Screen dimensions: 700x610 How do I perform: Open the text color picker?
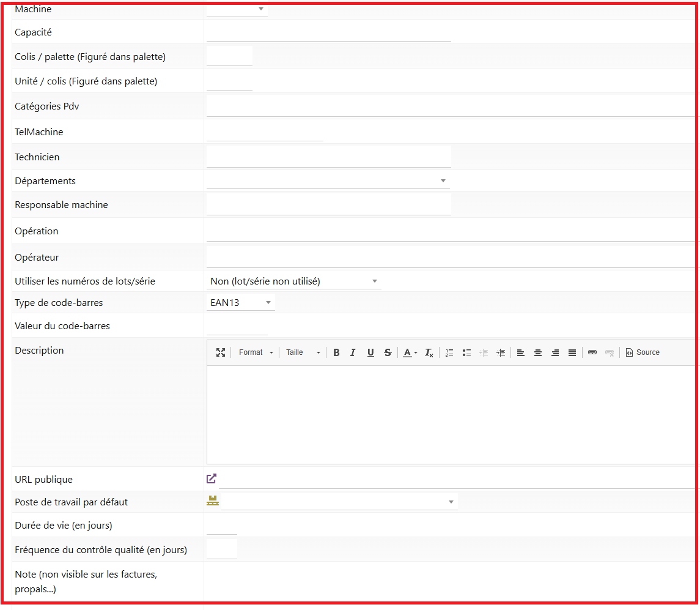[x=410, y=352]
